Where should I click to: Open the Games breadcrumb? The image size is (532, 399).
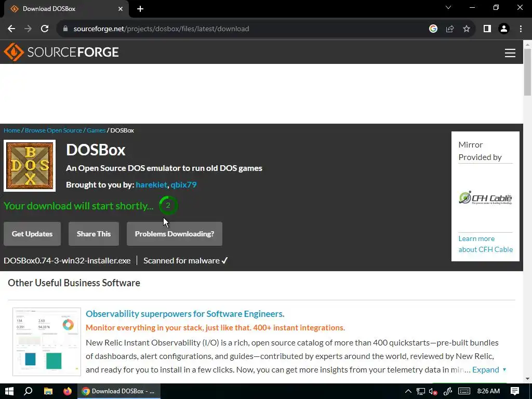click(96, 130)
